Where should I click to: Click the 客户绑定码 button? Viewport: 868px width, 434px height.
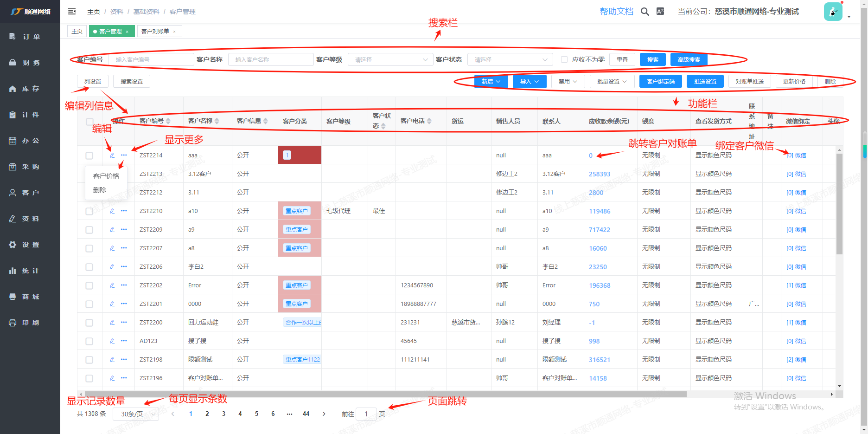(661, 81)
